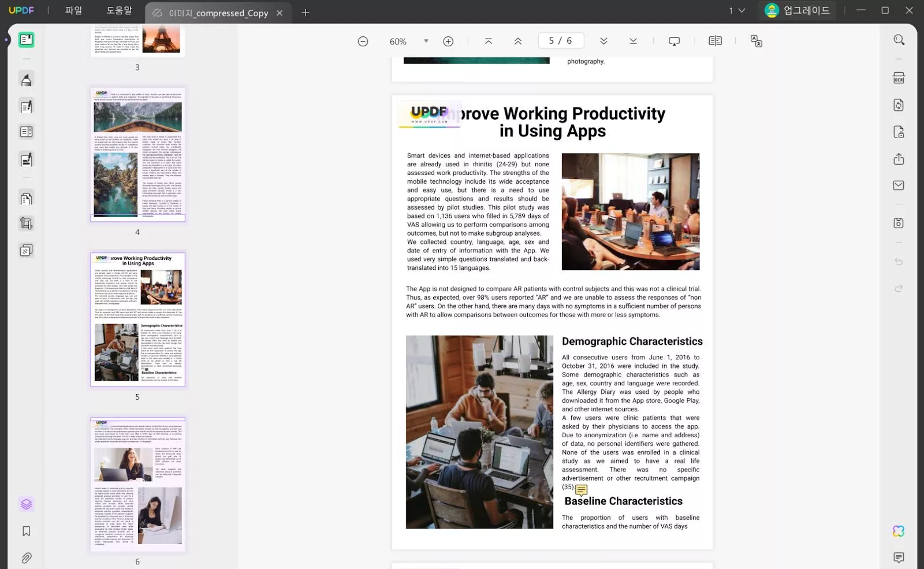
Task: Toggle the comments panel icon
Action: click(899, 557)
